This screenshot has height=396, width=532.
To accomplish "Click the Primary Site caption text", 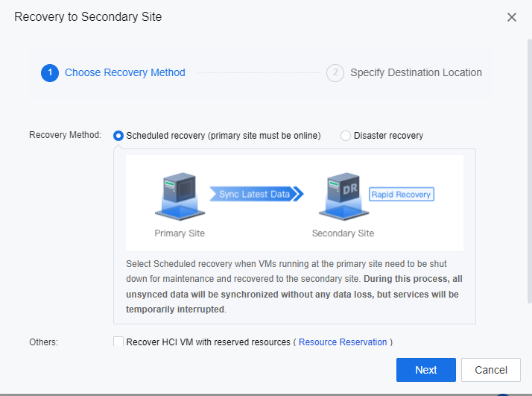I will (180, 233).
